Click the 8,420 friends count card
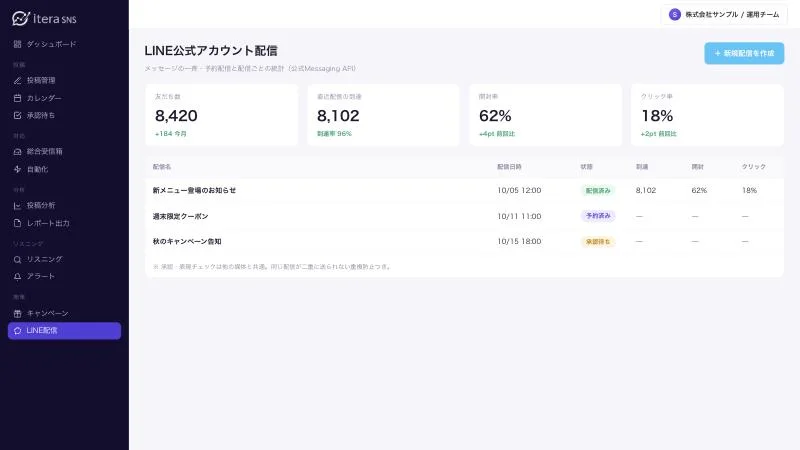The height and width of the screenshot is (450, 800). pyautogui.click(x=221, y=115)
